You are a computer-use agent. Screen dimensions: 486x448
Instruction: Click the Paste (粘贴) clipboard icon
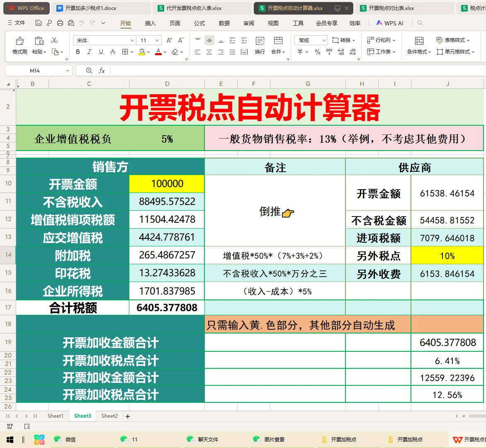coord(39,41)
